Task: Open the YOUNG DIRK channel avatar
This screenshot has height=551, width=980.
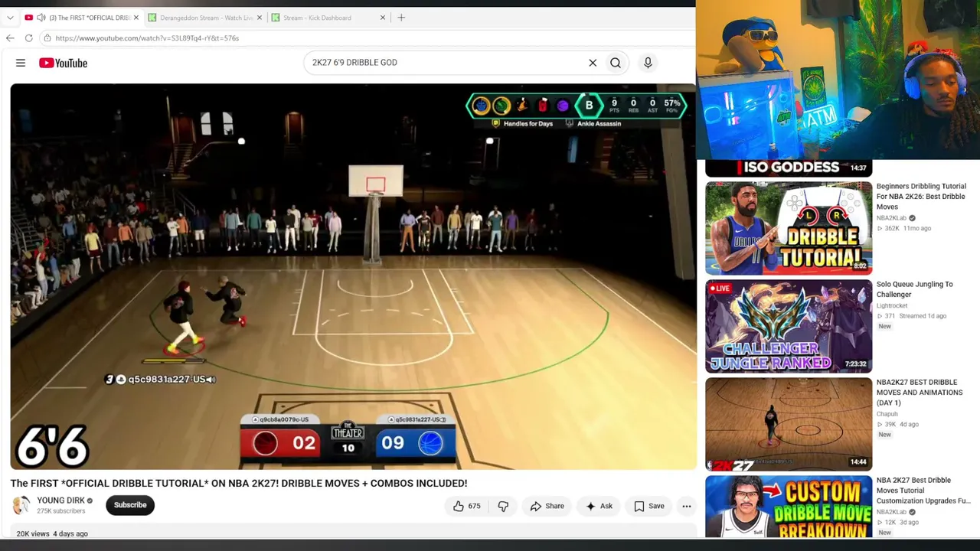Action: point(21,505)
